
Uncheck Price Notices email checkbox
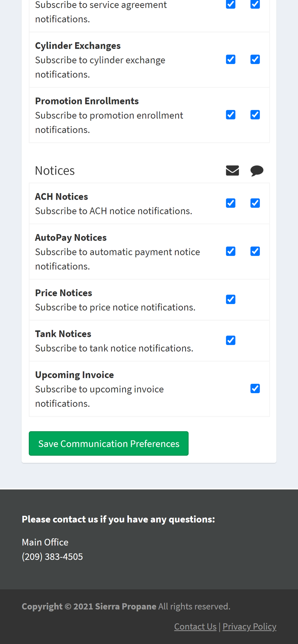tap(231, 299)
